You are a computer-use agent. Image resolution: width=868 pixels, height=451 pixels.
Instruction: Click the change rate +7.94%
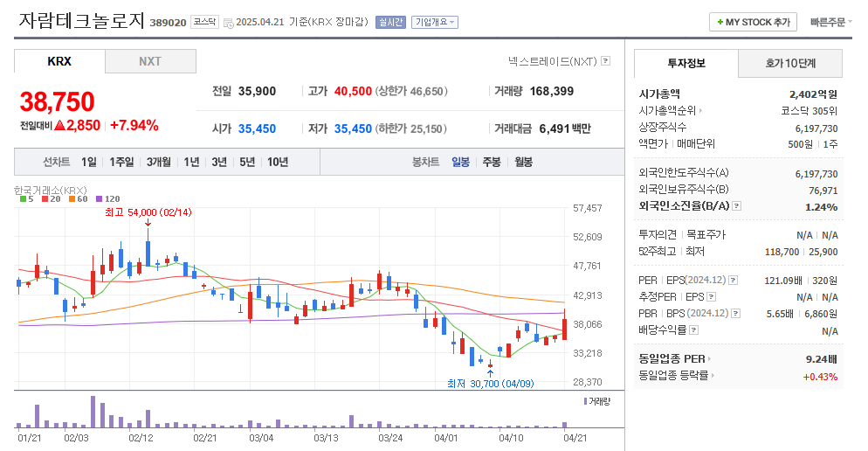pyautogui.click(x=134, y=125)
